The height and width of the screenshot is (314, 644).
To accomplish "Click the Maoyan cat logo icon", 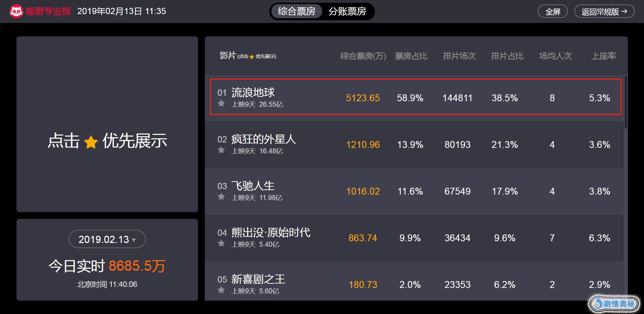I will [16, 11].
